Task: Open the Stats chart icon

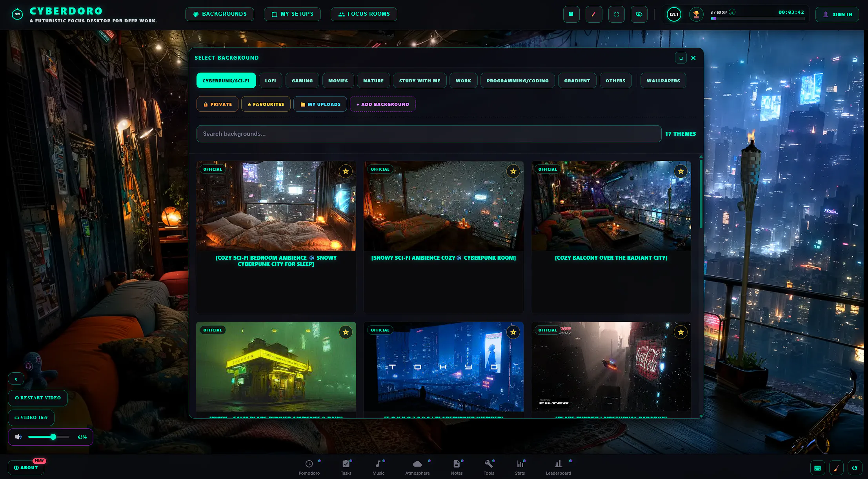Action: (520, 467)
